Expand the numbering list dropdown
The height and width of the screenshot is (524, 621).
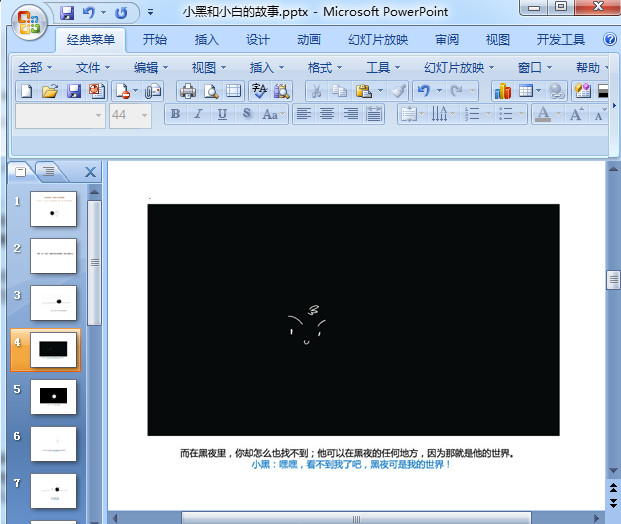pos(489,114)
